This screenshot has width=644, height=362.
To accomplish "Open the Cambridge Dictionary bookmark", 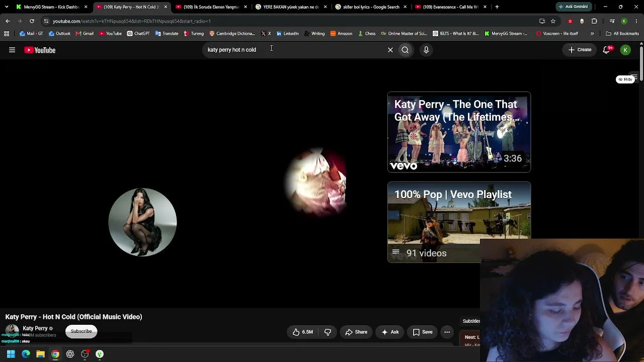I will [x=232, y=34].
